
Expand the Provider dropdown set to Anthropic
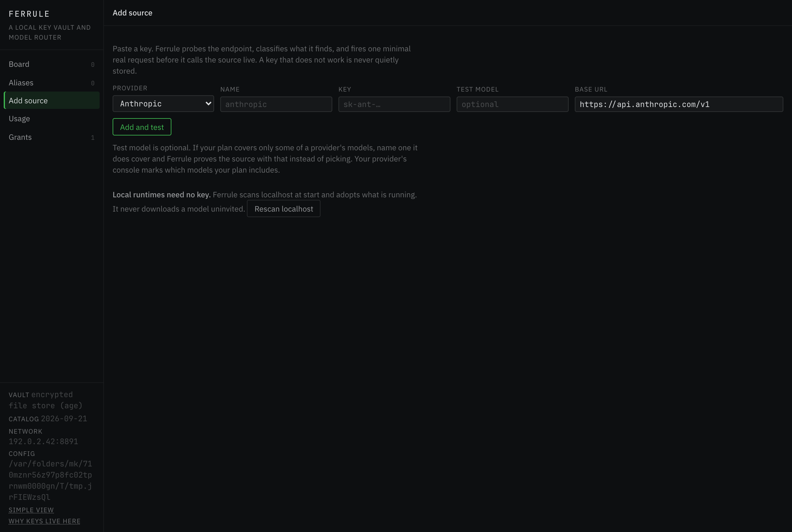point(163,104)
